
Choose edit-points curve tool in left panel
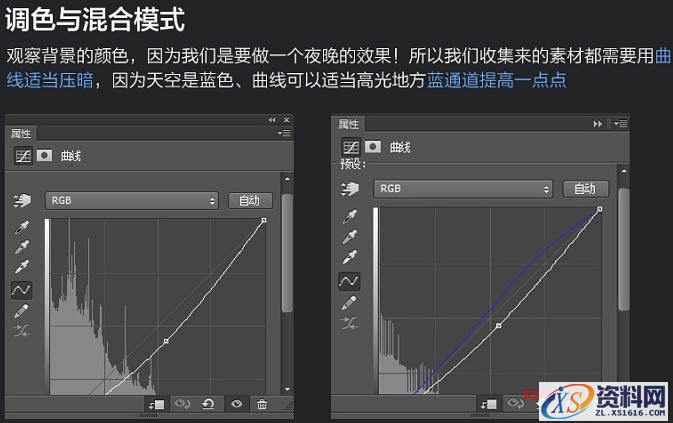coord(21,290)
